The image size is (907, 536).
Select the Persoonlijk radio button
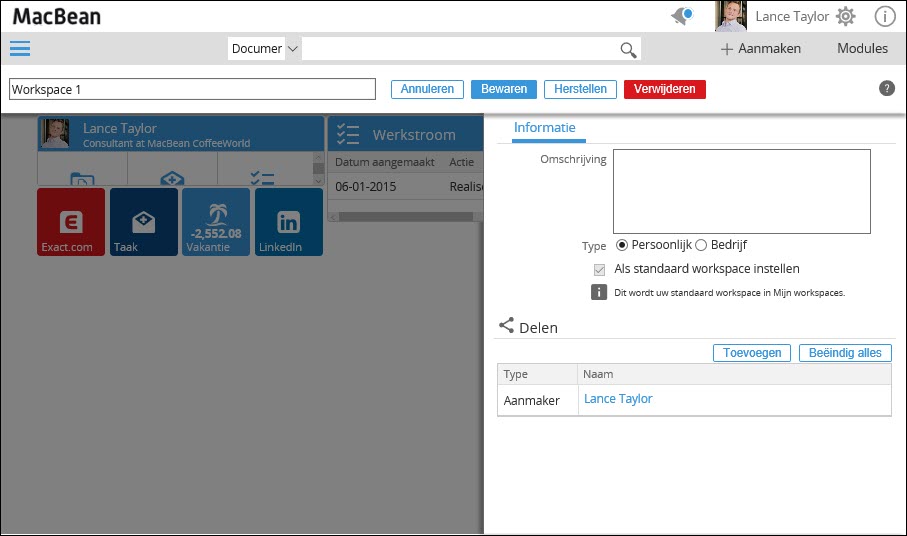point(622,245)
